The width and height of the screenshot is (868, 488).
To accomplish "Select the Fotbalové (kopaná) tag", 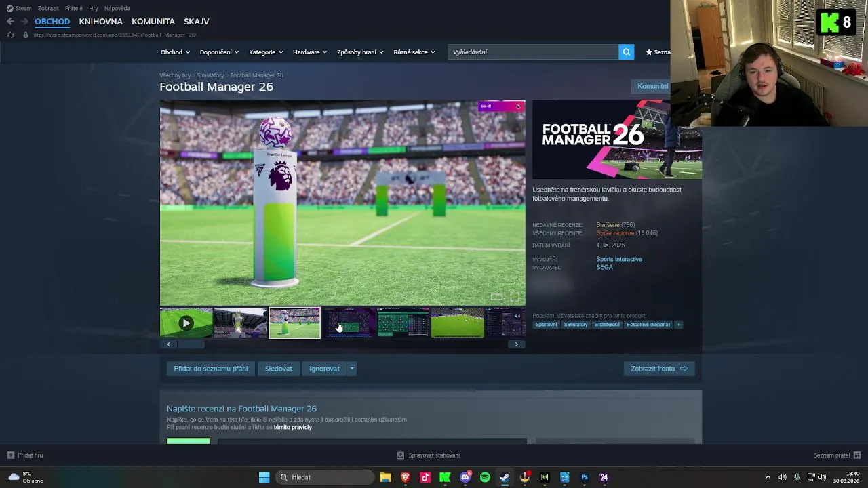I will (648, 325).
